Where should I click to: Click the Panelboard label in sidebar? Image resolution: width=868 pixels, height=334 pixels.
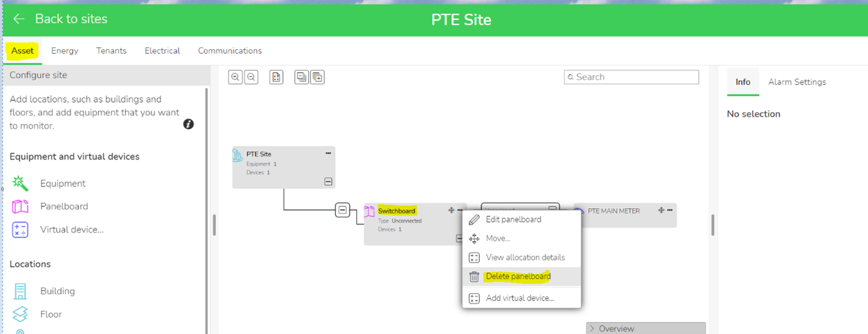(64, 206)
